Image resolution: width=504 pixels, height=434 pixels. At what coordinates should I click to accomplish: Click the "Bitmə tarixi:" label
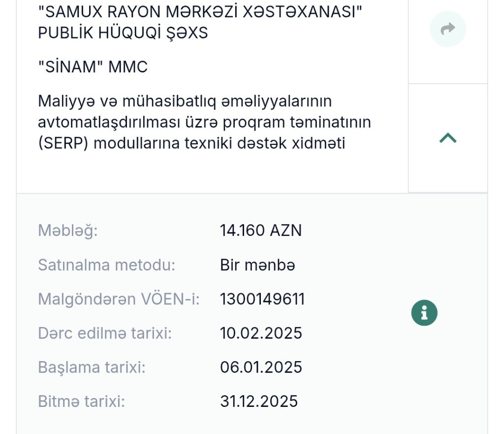[81, 401]
